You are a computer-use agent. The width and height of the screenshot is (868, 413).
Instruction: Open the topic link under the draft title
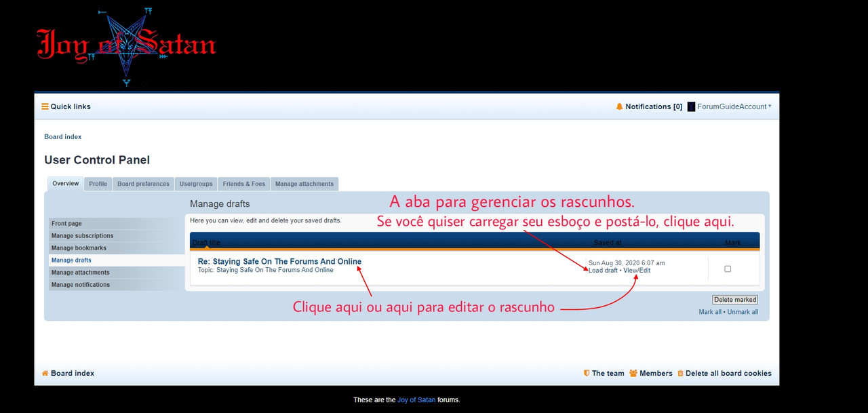[275, 270]
